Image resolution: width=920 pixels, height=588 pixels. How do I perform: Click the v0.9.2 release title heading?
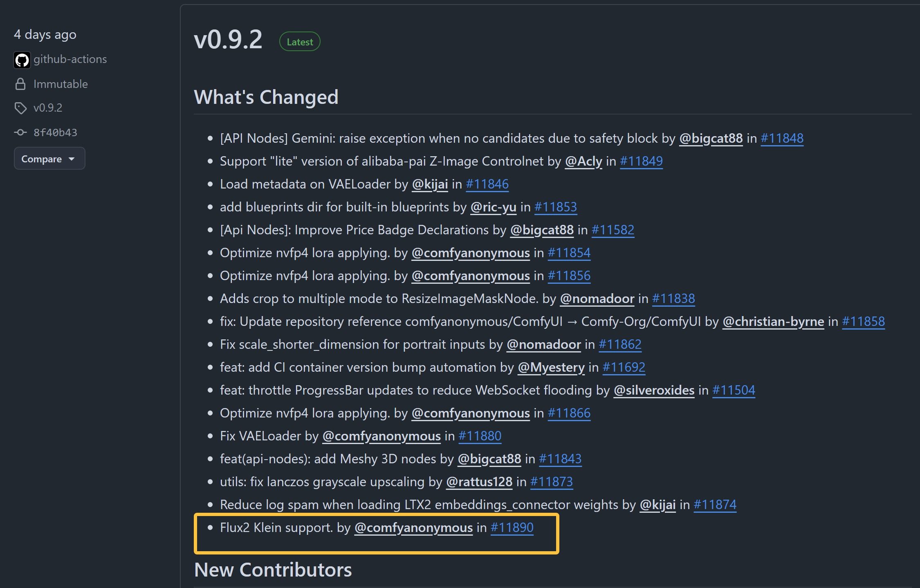click(x=228, y=40)
